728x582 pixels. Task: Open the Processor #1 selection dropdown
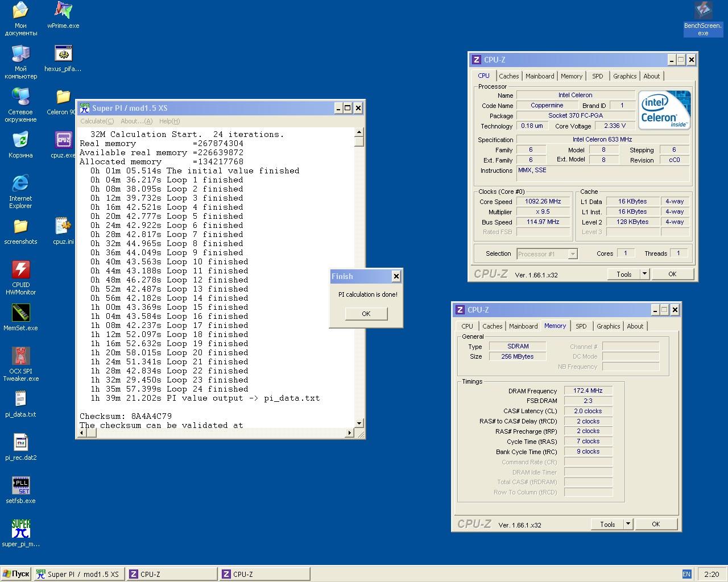pos(547,254)
